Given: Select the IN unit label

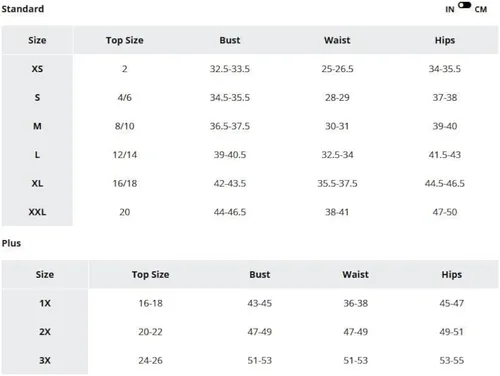Looking at the screenshot, I should point(450,9).
